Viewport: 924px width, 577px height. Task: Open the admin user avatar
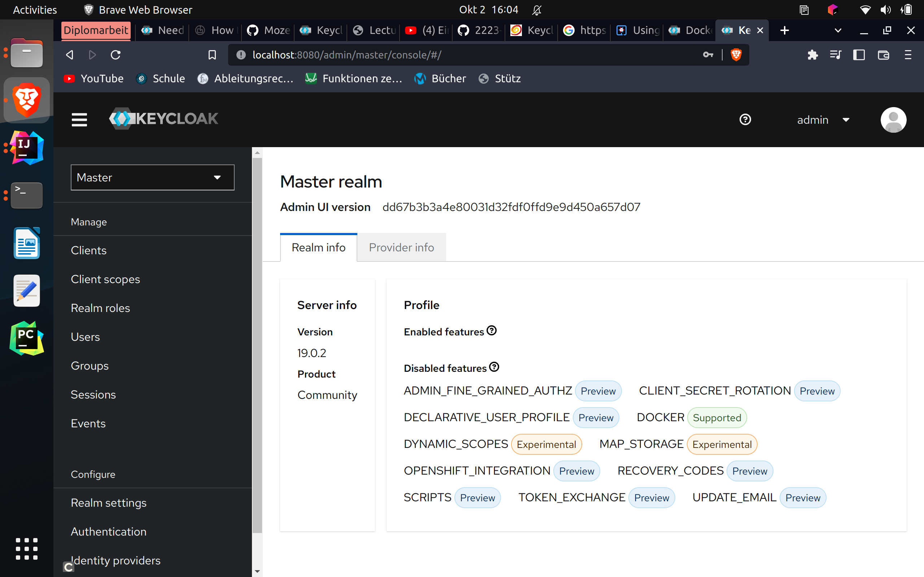click(893, 119)
